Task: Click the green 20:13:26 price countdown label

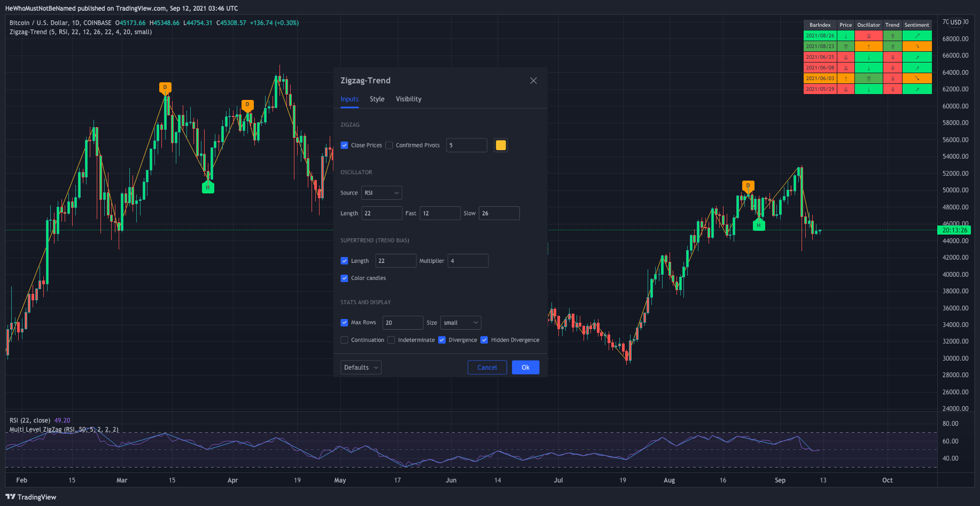Action: click(x=954, y=230)
